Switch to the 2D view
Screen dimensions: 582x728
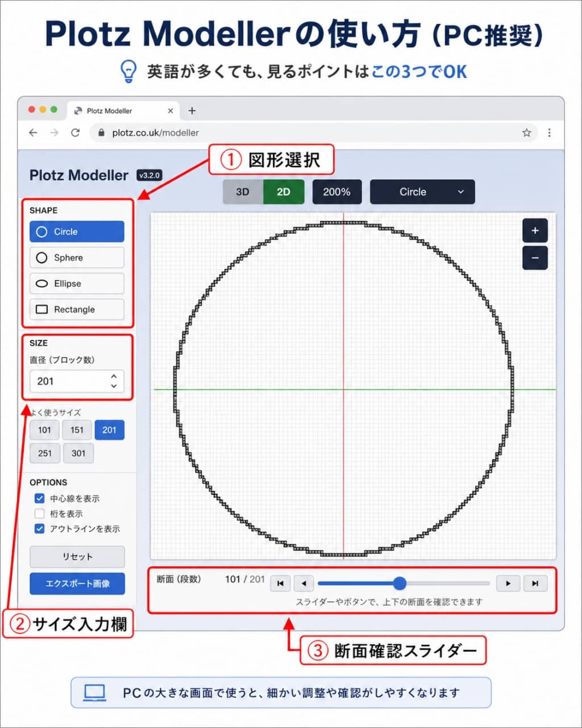pos(284,192)
